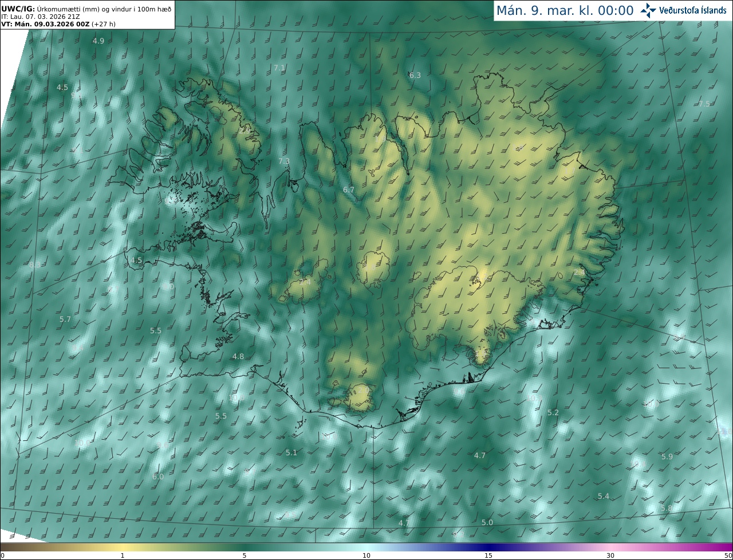733x560 pixels.
Task: Click the 6.7 value on the map
Action: pyautogui.click(x=349, y=190)
